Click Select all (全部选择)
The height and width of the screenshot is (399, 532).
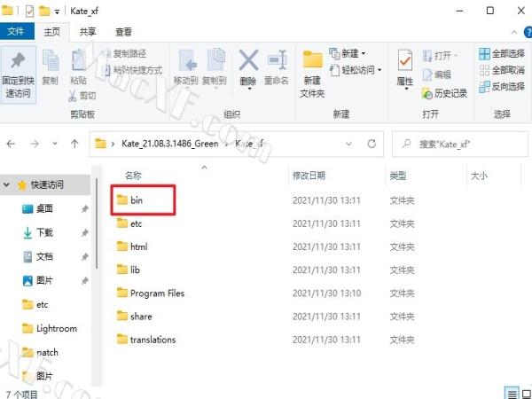click(502, 53)
